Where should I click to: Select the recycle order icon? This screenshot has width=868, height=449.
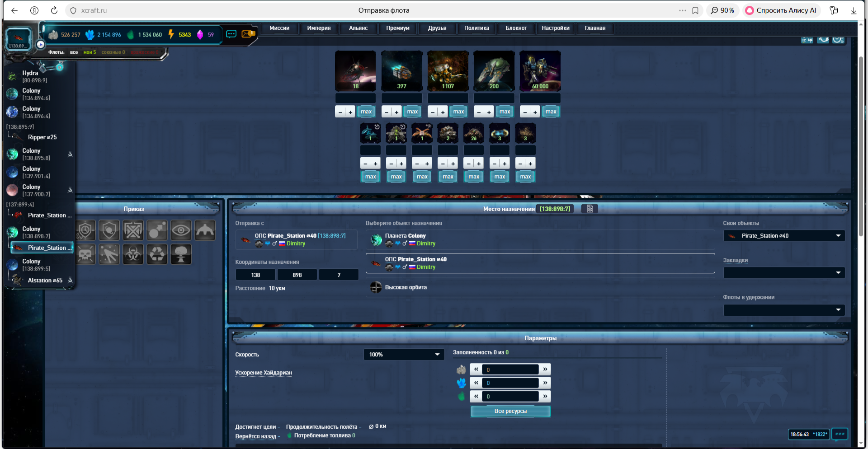(x=157, y=254)
